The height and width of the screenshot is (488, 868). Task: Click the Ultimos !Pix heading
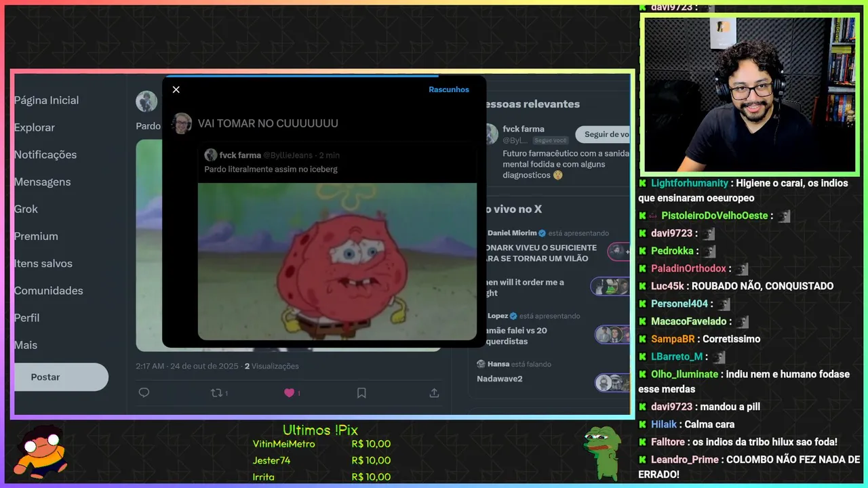[x=320, y=430]
